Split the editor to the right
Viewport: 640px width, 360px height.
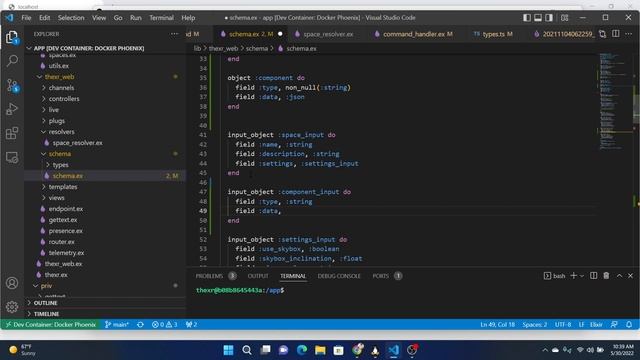pos(616,34)
